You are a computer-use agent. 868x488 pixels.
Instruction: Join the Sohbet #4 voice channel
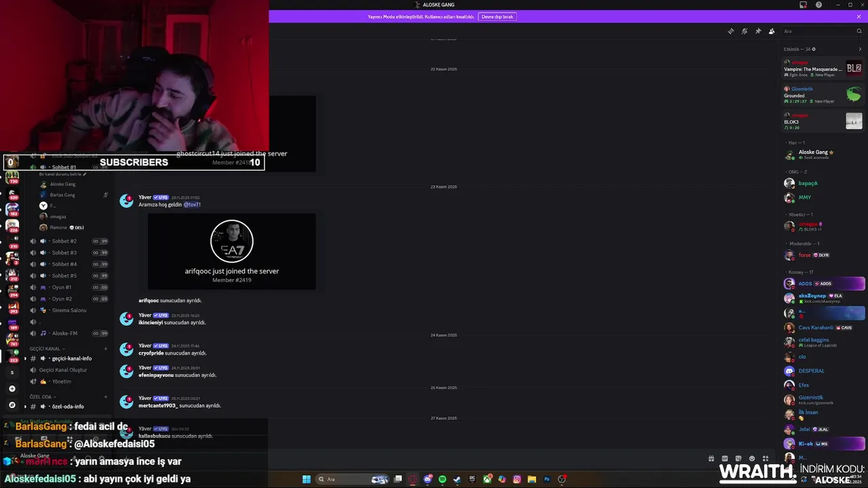68,264
